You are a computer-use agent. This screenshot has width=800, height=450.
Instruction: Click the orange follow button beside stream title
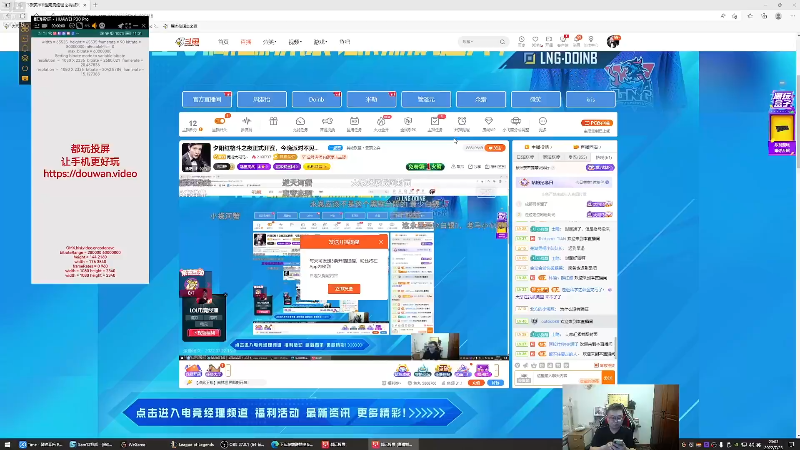pos(494,148)
